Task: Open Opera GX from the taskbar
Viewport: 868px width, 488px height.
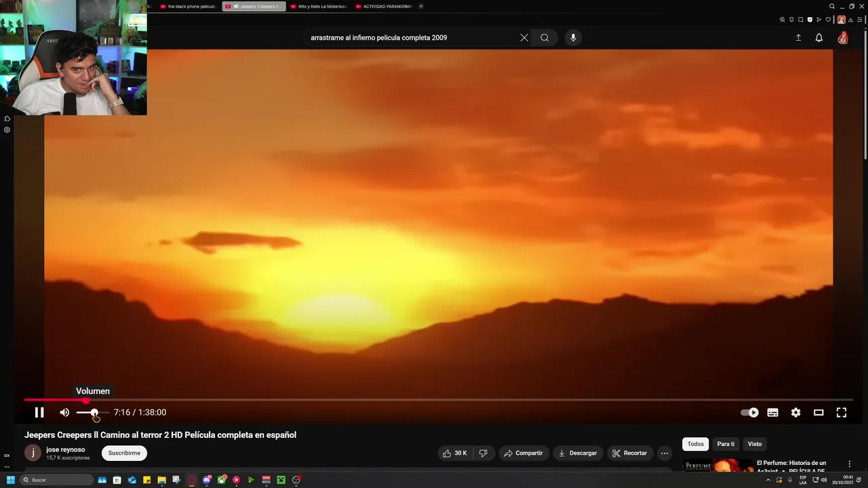Action: point(192,480)
